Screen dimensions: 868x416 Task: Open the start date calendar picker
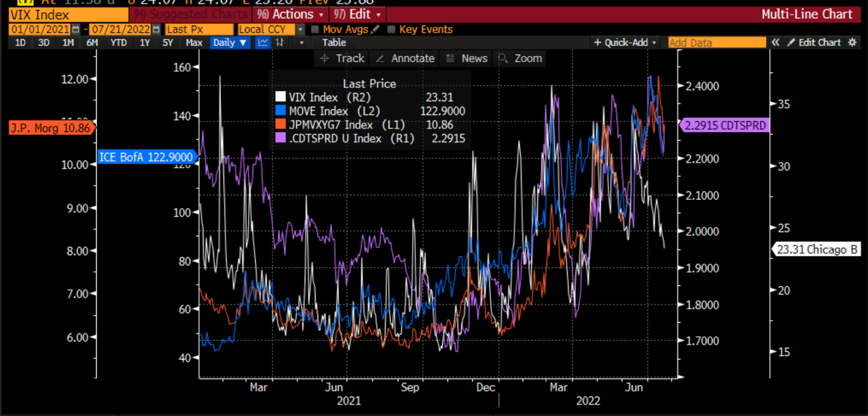[x=79, y=30]
